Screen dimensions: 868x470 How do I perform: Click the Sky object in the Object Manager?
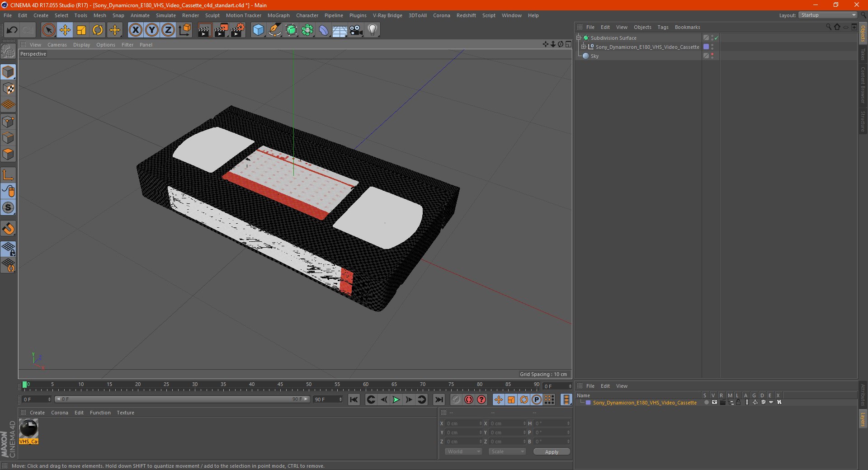point(594,56)
